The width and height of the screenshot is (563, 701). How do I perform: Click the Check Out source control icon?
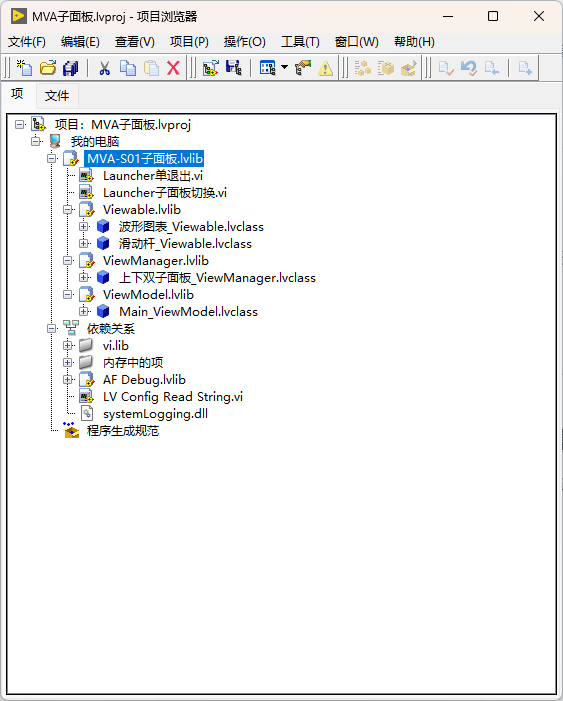[x=491, y=68]
